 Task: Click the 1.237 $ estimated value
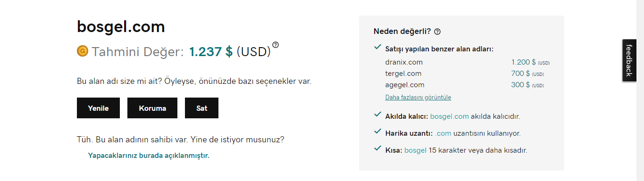pyautogui.click(x=211, y=51)
